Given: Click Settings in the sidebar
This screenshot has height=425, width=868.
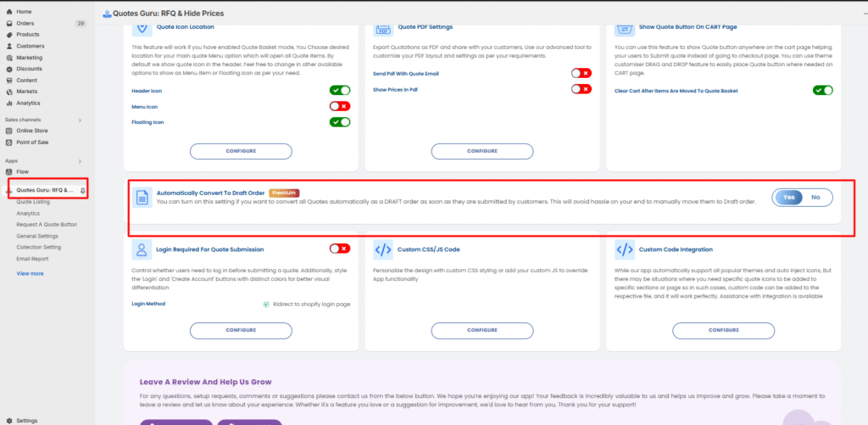Looking at the screenshot, I should 27,421.
